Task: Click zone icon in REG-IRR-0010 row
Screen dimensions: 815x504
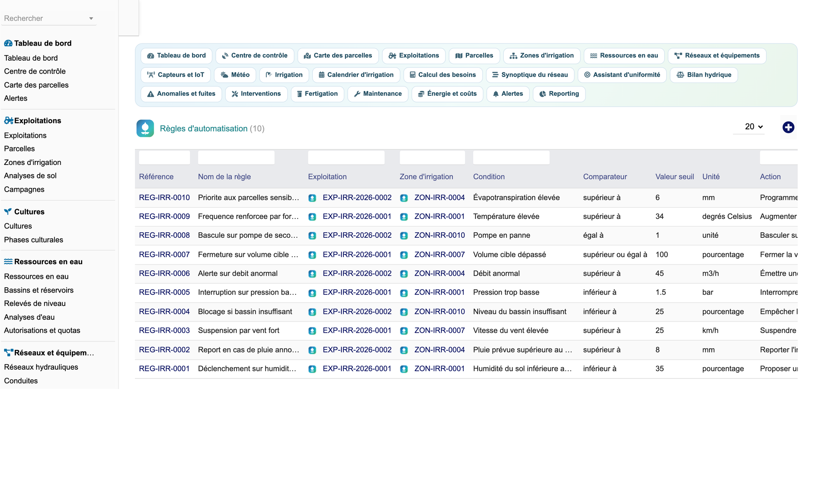Action: pyautogui.click(x=404, y=198)
